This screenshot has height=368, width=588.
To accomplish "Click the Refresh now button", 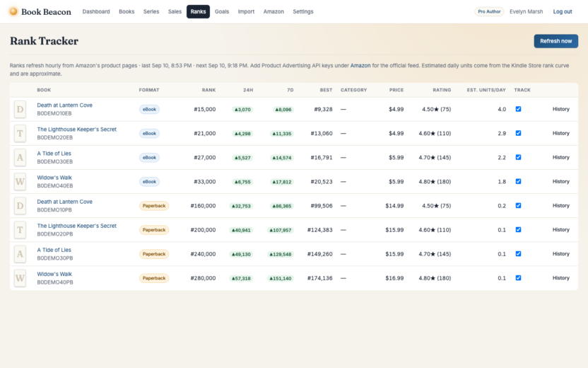I will point(555,41).
